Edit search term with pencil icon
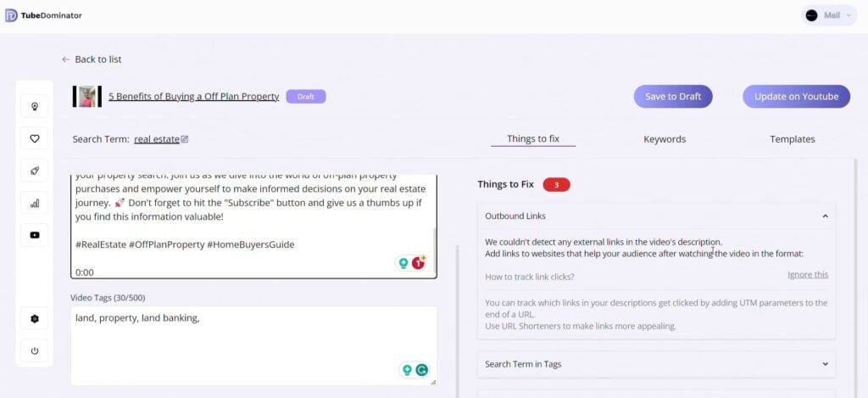 point(185,139)
